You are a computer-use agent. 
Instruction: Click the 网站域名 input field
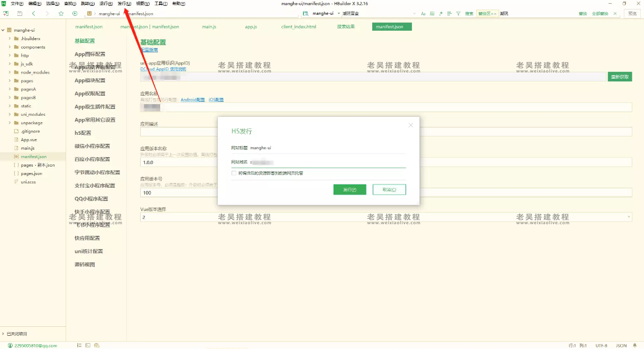click(x=327, y=162)
